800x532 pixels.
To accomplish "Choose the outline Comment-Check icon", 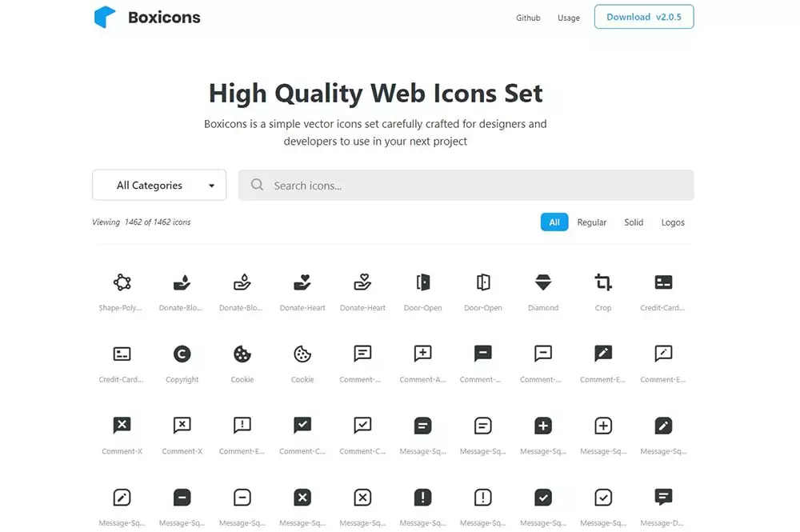I will click(x=362, y=426).
